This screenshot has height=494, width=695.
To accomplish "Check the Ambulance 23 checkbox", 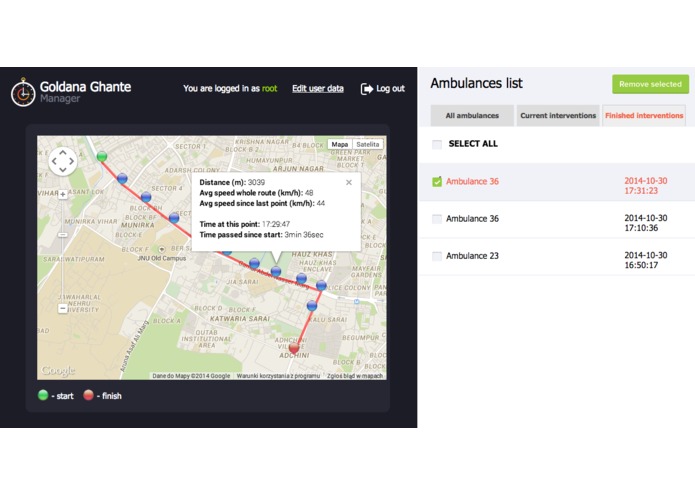I will 437,256.
